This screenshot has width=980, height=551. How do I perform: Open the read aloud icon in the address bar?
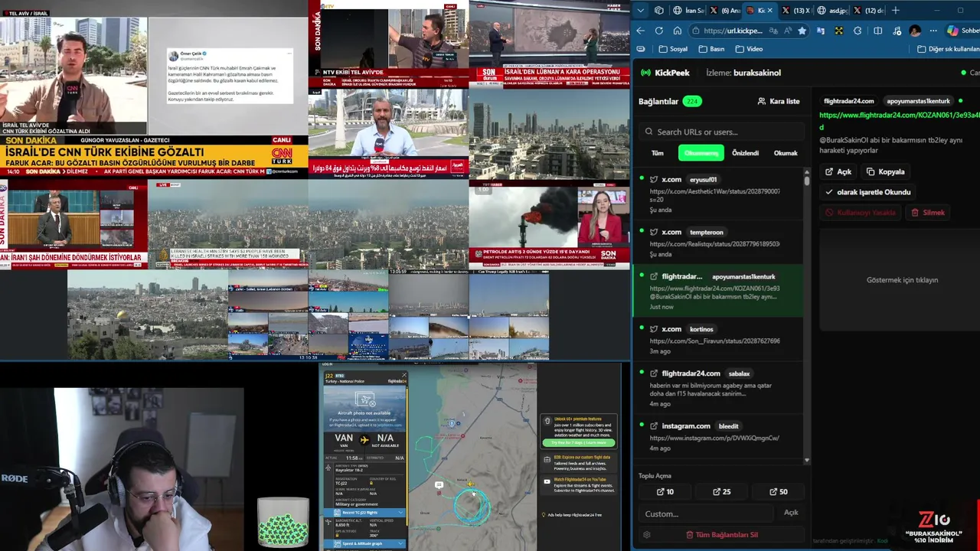click(x=788, y=31)
